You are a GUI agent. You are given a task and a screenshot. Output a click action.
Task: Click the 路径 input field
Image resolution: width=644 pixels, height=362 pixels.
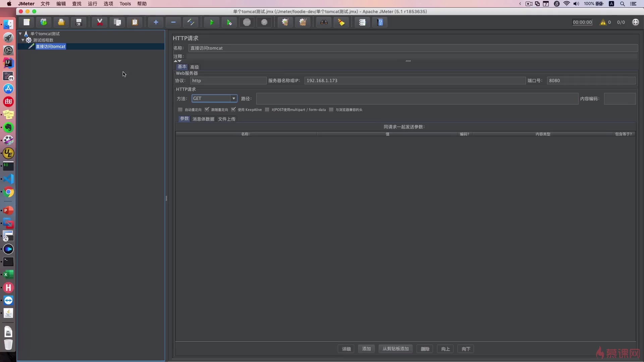[417, 99]
